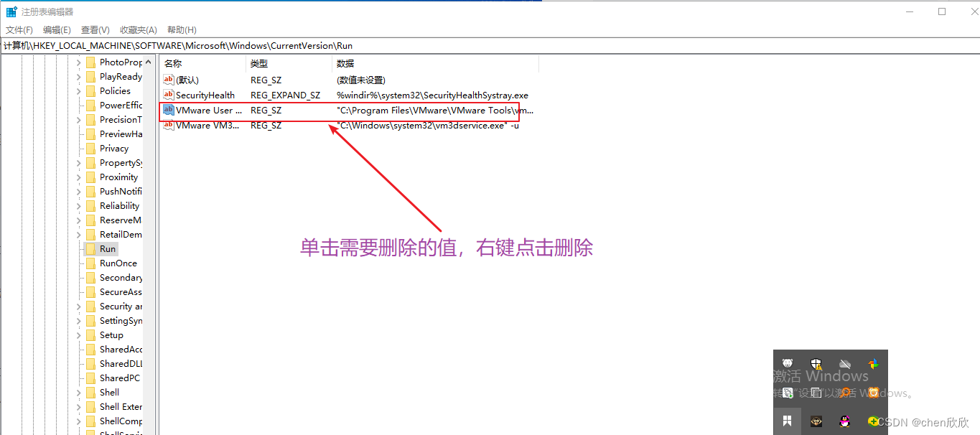Open the 帮助(H) menu
This screenshot has width=980, height=435.
182,29
